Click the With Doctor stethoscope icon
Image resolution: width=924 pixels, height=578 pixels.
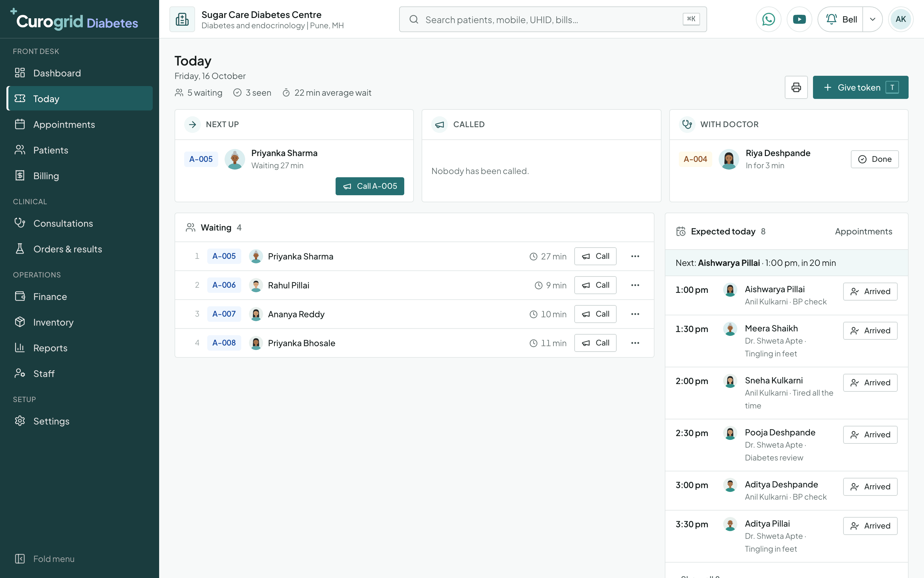point(687,124)
